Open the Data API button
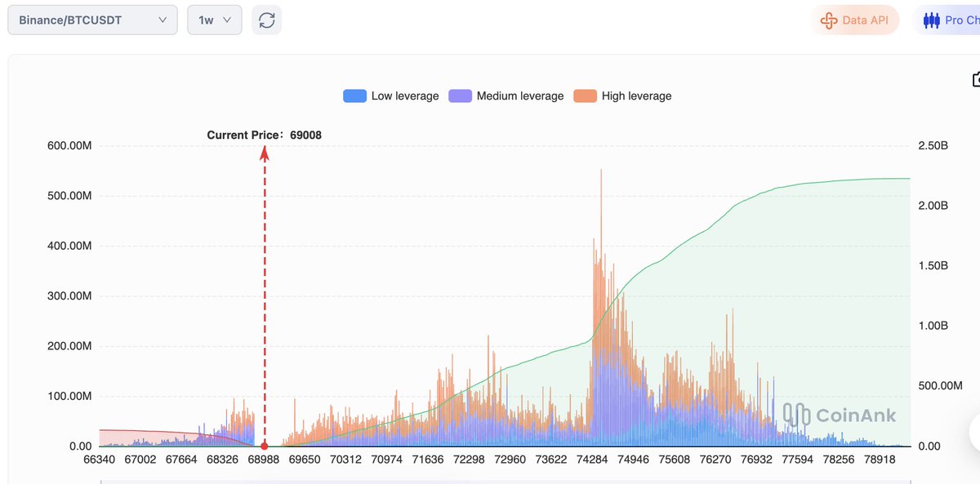The height and width of the screenshot is (484, 980). click(x=855, y=20)
